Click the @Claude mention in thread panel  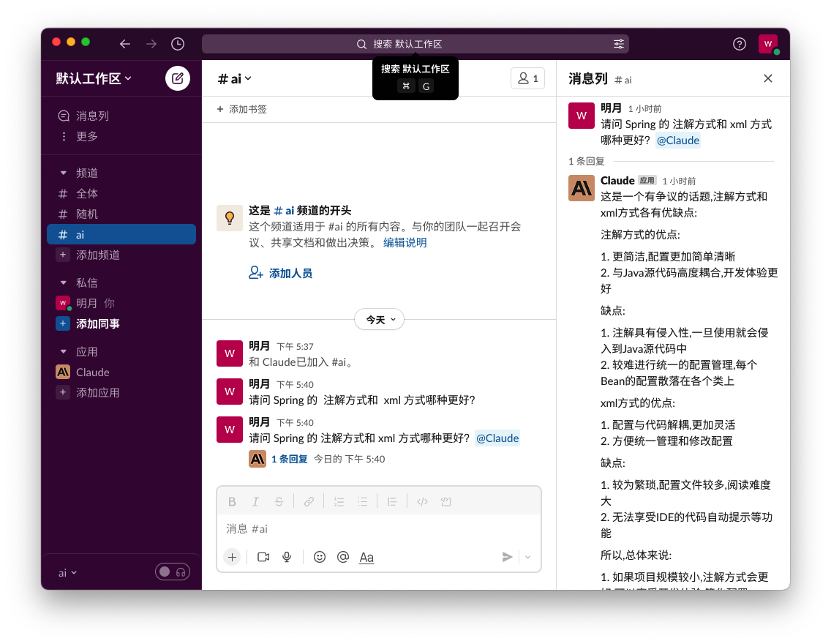(678, 141)
